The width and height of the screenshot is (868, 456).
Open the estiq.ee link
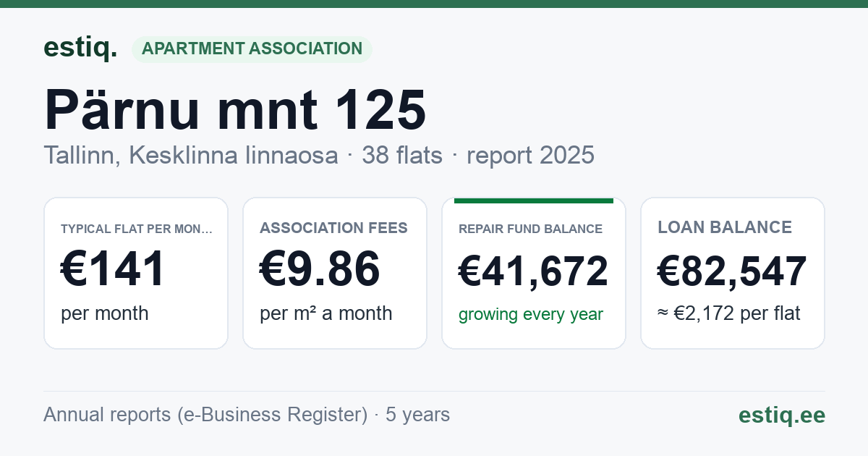[782, 415]
